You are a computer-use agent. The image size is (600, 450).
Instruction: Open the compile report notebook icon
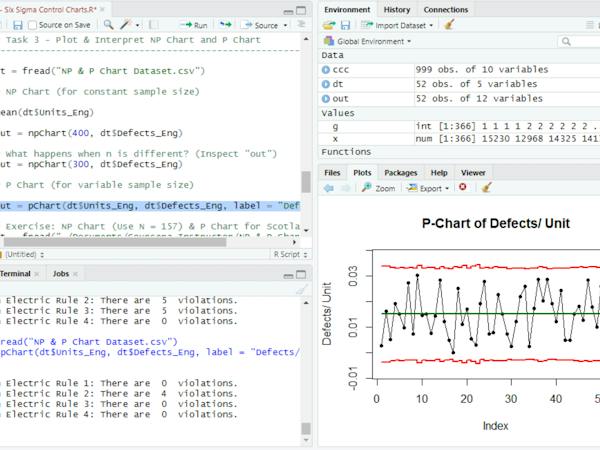pyautogui.click(x=153, y=25)
